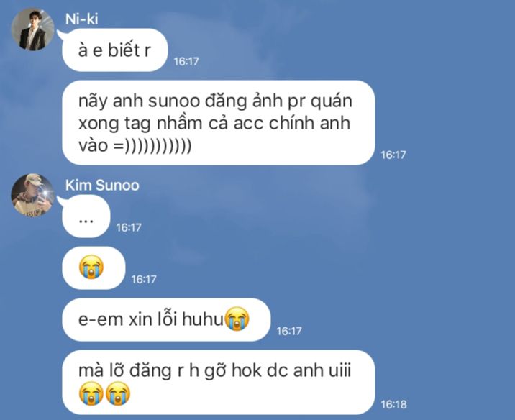Open Kim Sunoo's profile picture
The image size is (515, 420).
tap(32, 195)
